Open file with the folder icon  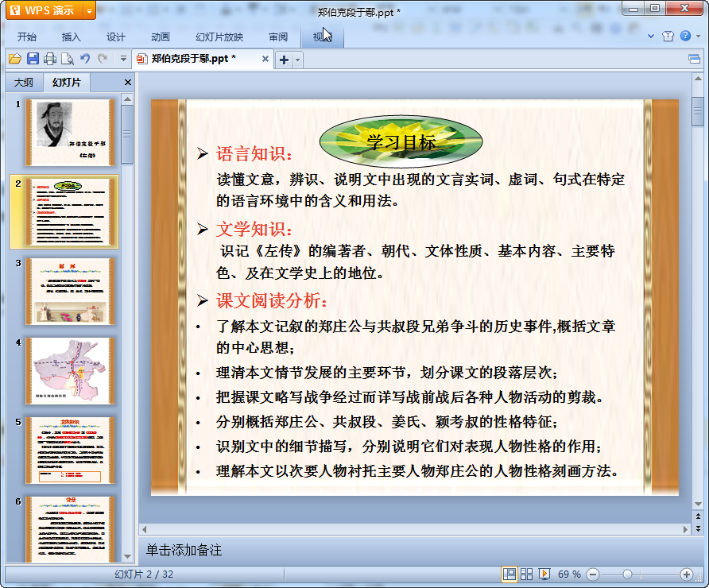tap(15, 59)
